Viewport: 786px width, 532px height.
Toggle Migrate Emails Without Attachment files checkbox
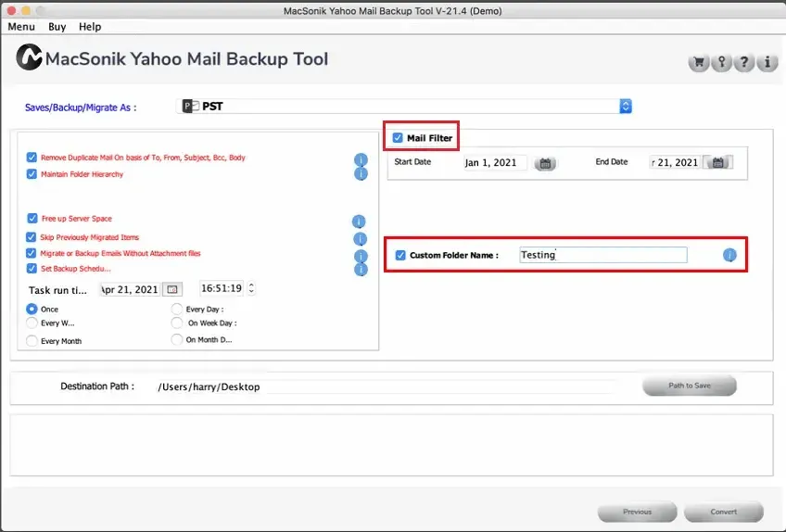pyautogui.click(x=32, y=253)
